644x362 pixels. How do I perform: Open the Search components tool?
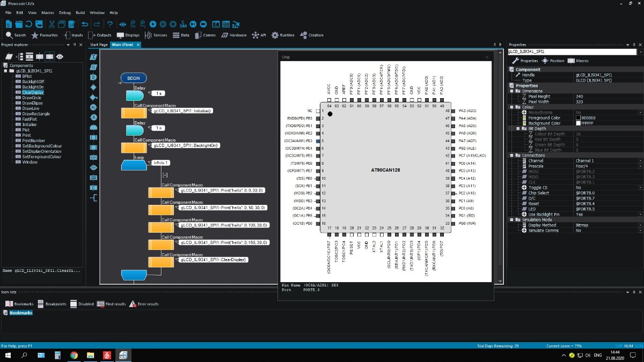16,35
